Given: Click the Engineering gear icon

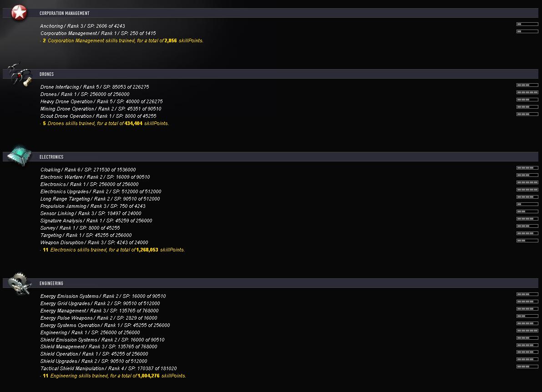Looking at the screenshot, I should (x=20, y=284).
